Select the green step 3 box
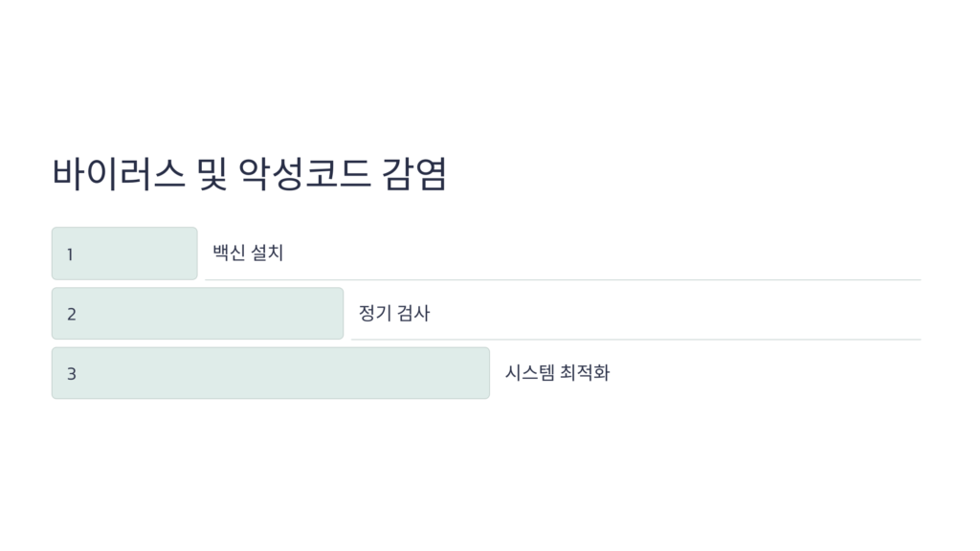Screen dimensions: 980x551 [271, 373]
